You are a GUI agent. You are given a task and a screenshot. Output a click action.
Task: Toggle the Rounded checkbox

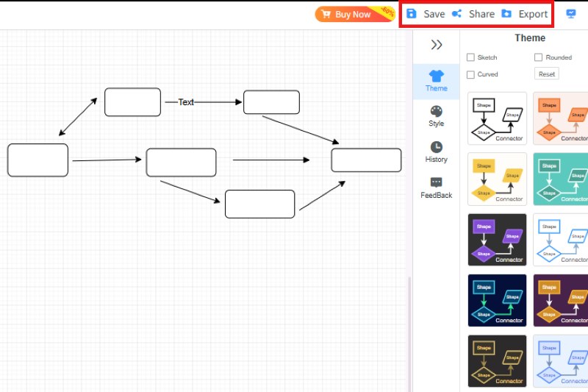539,57
